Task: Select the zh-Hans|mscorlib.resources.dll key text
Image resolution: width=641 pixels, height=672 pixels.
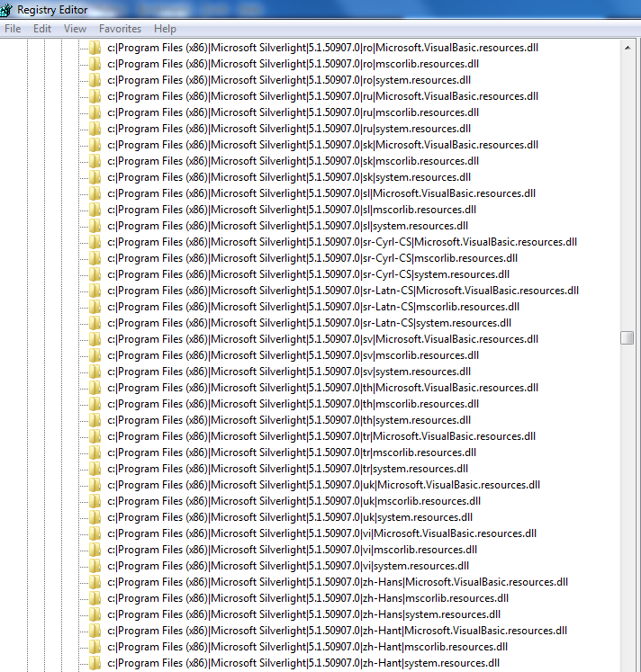Action: point(308,598)
